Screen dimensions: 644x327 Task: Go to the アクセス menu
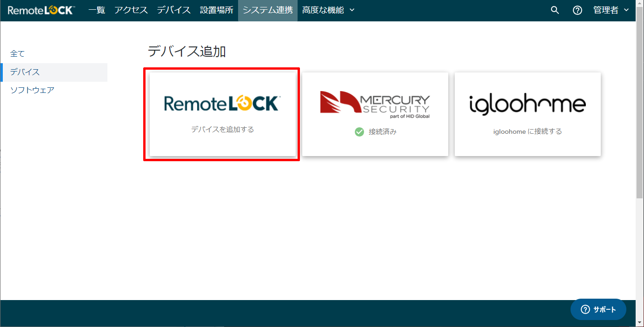point(131,10)
